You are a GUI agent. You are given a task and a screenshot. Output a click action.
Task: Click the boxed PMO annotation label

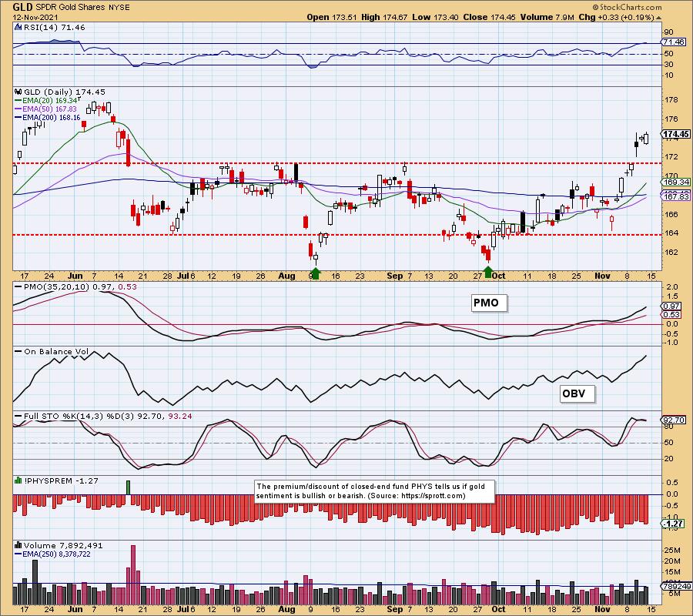coord(489,303)
